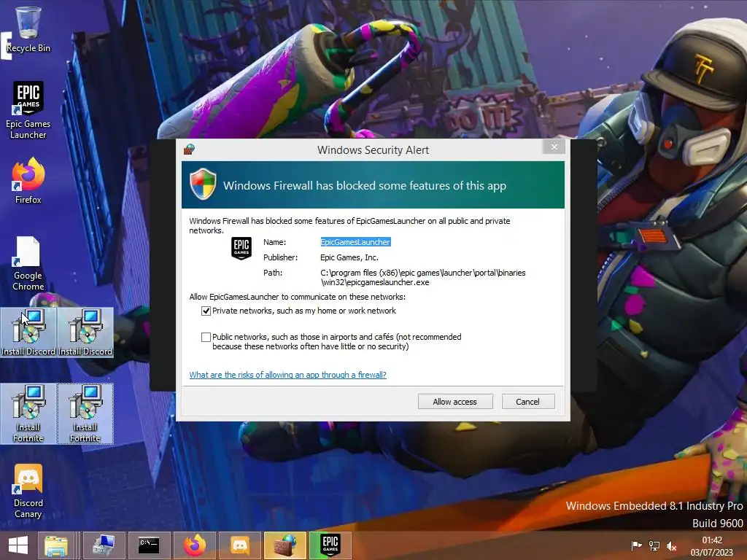Uncheck the Private networks checkbox
The width and height of the screenshot is (747, 560).
[x=206, y=311]
